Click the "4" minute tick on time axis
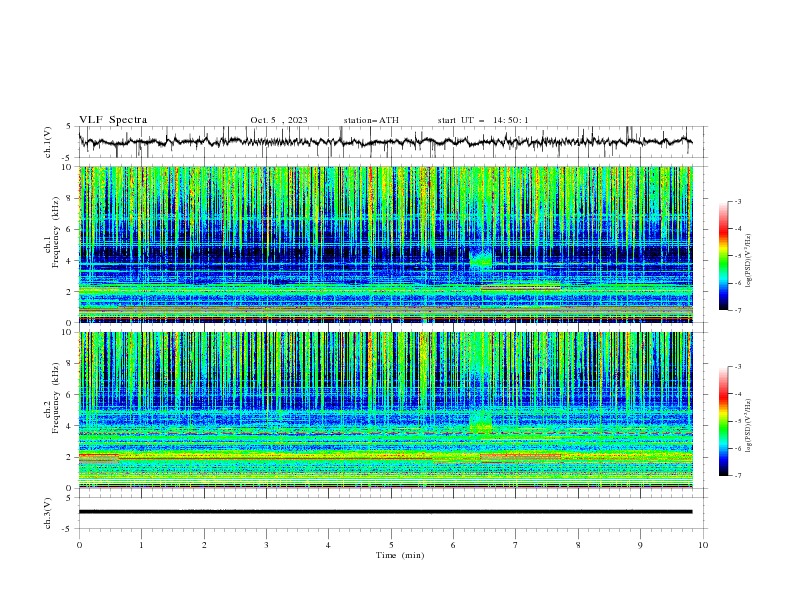792x612 pixels. click(x=328, y=545)
